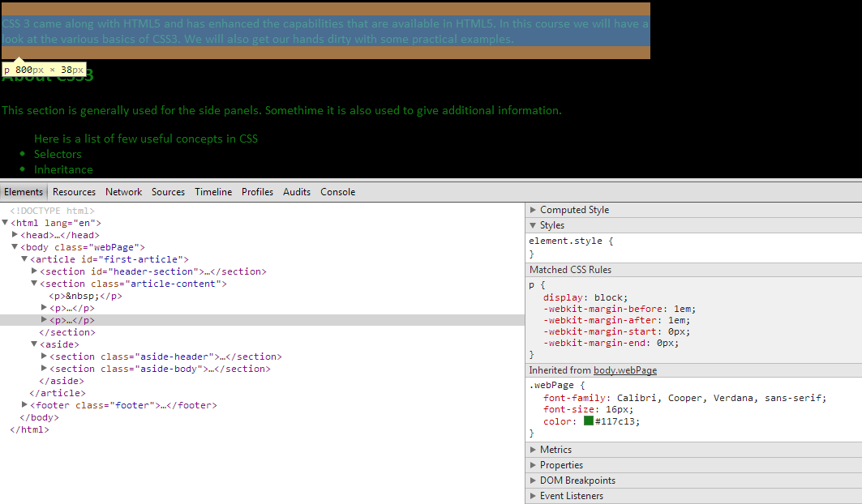The height and width of the screenshot is (504, 862).
Task: Expand the header-section element node
Action: 33,271
